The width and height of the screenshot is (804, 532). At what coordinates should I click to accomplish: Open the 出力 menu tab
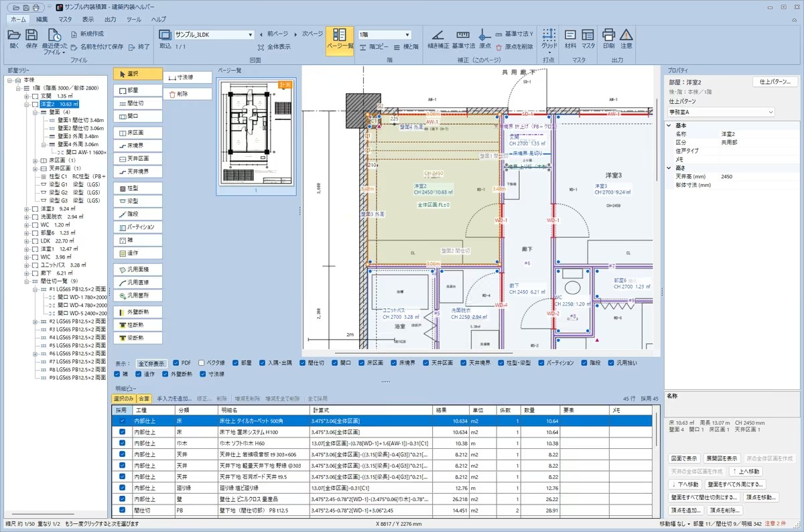point(111,19)
